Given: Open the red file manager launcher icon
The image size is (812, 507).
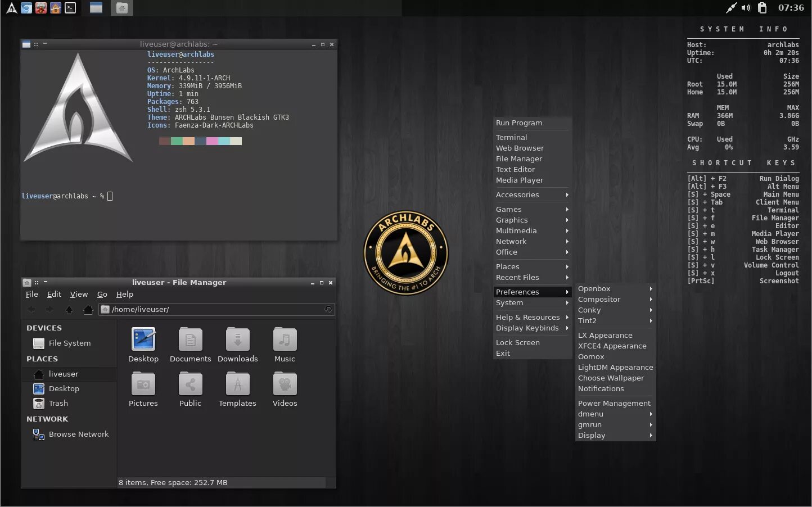Looking at the screenshot, I should 41,8.
